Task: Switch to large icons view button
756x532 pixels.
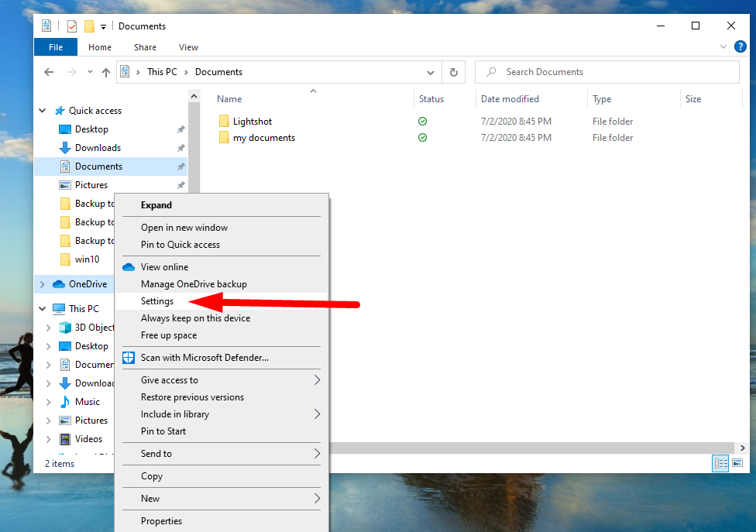Action: tap(737, 463)
